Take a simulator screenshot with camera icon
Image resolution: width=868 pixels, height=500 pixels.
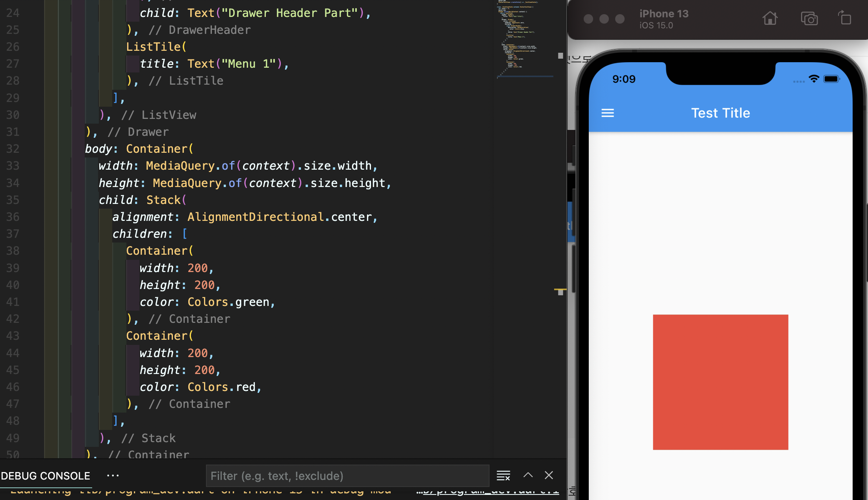tap(809, 19)
